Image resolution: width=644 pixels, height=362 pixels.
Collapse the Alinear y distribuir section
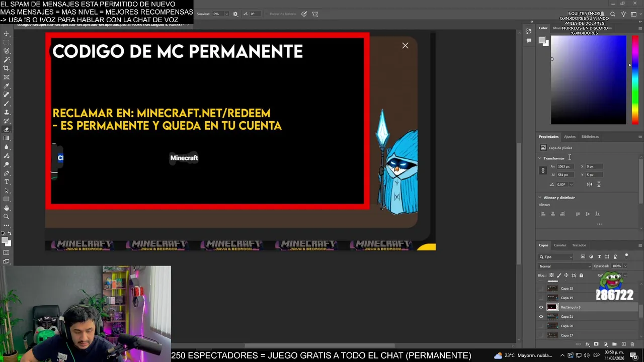coord(540,198)
